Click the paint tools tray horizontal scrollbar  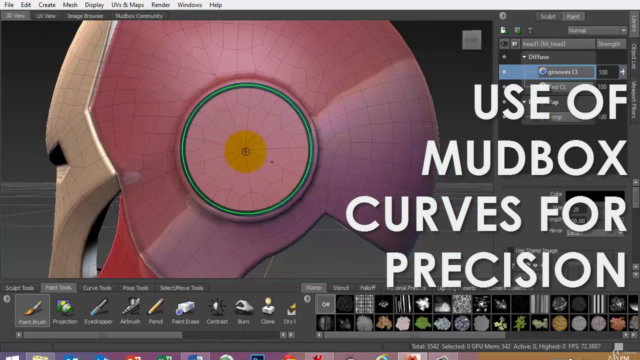[x=103, y=335]
